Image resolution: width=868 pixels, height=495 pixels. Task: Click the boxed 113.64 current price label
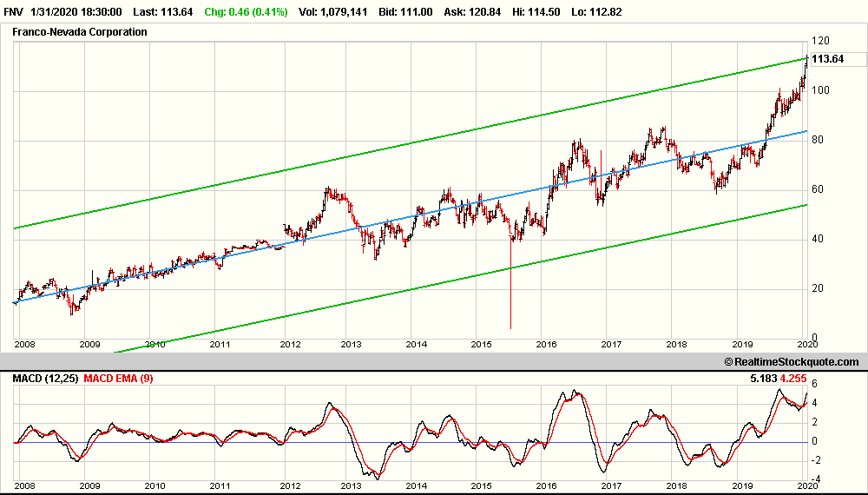(x=838, y=59)
